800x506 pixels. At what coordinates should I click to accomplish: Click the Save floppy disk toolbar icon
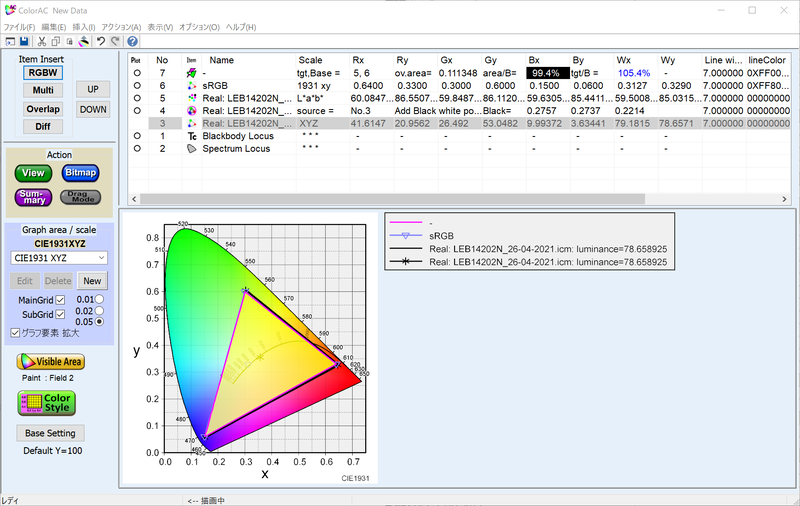coord(23,41)
